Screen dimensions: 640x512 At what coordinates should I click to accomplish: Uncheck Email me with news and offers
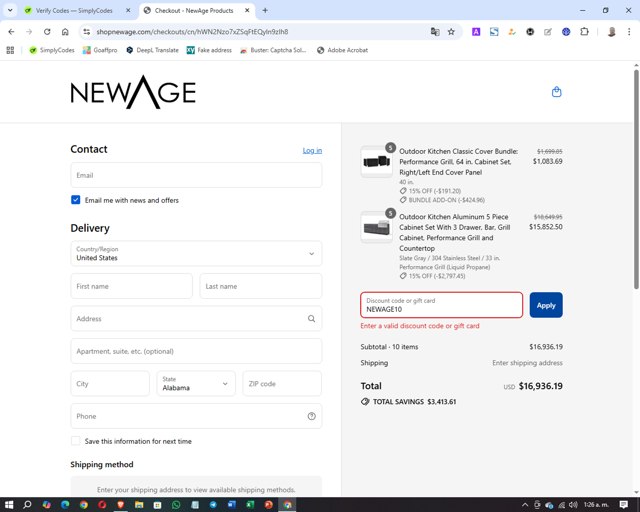coord(76,200)
